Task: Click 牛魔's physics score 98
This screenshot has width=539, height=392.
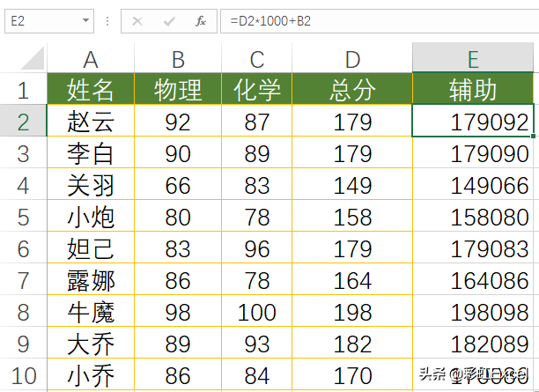Action: tap(178, 310)
